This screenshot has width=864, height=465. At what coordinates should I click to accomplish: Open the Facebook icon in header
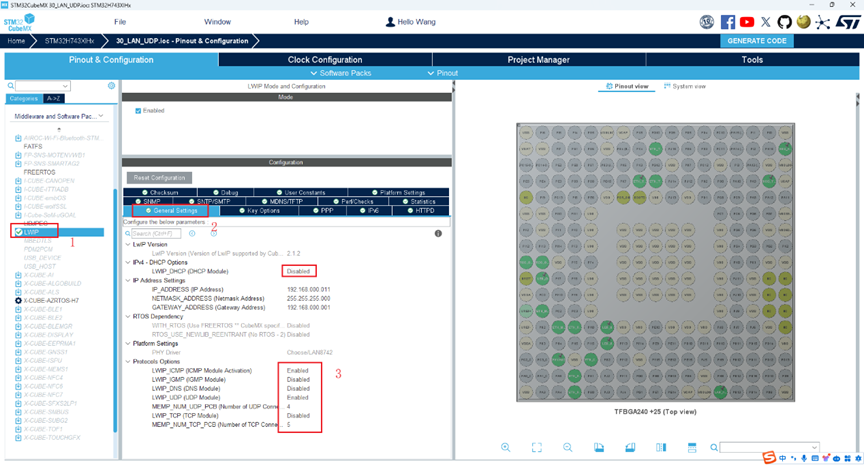(727, 22)
